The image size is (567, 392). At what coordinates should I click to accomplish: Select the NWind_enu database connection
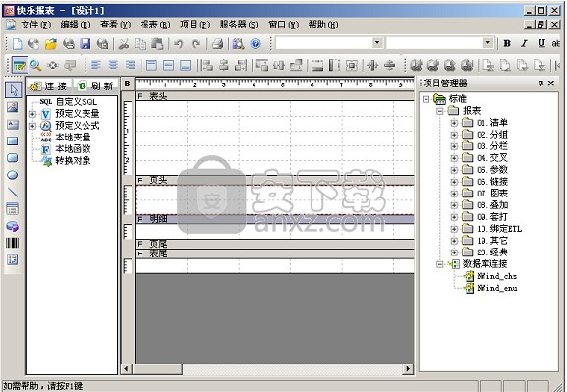[497, 288]
